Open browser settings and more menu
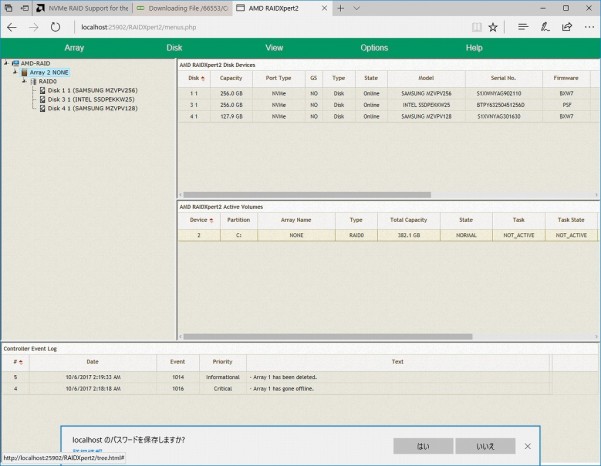This screenshot has height=466, width=601. pyautogui.click(x=590, y=27)
